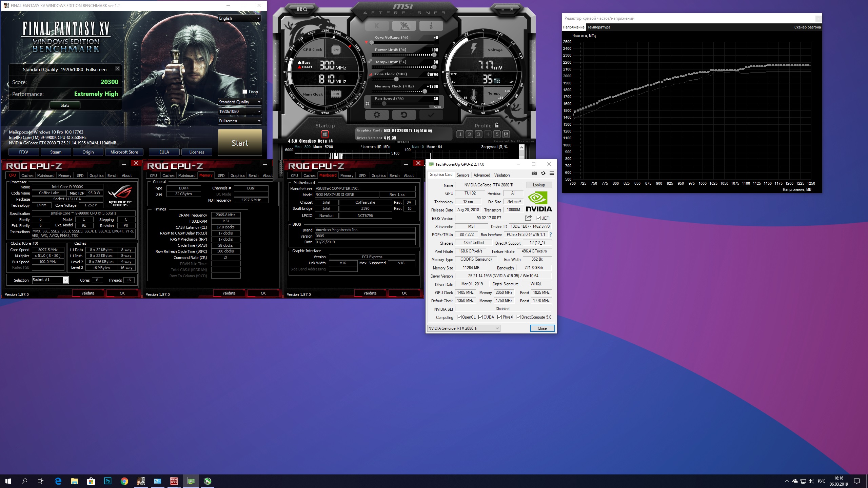Toggle the CUDA checkbox
This screenshot has height=488, width=868.
(x=480, y=317)
